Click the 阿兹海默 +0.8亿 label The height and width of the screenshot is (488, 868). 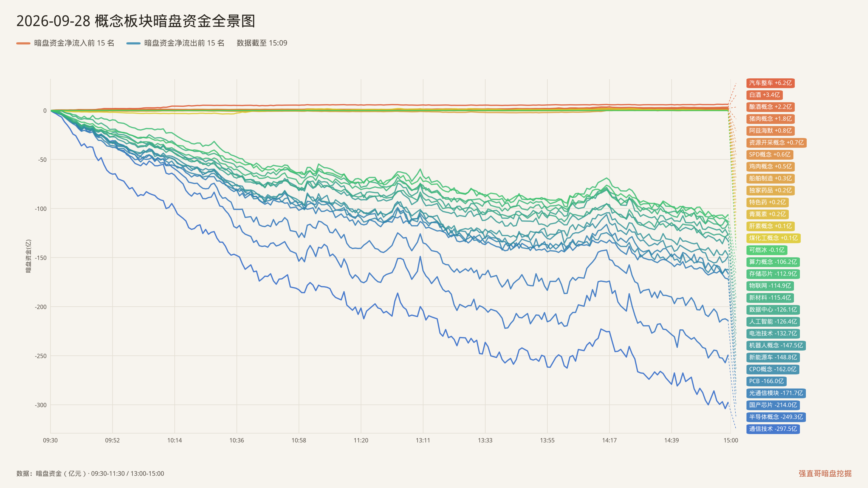coord(770,131)
